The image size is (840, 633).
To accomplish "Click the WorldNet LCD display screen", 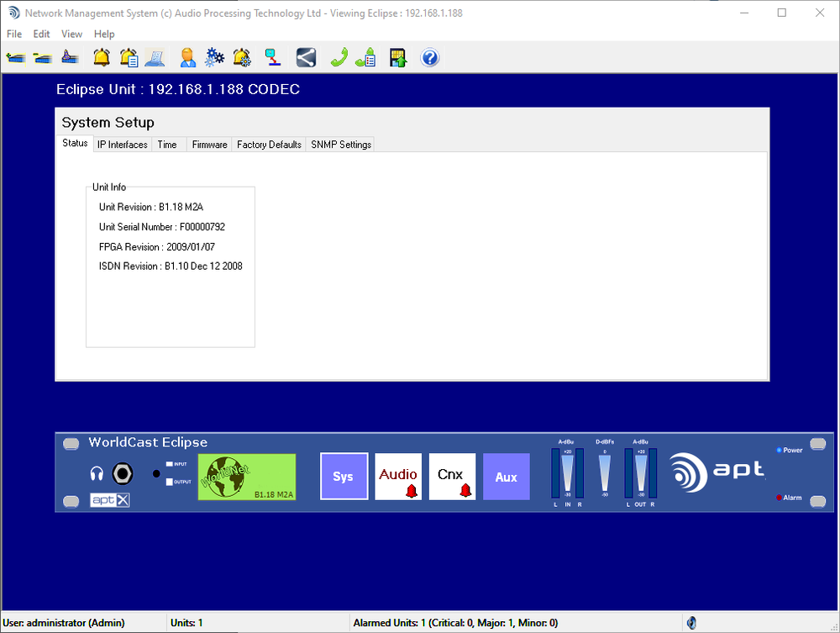I will (246, 477).
